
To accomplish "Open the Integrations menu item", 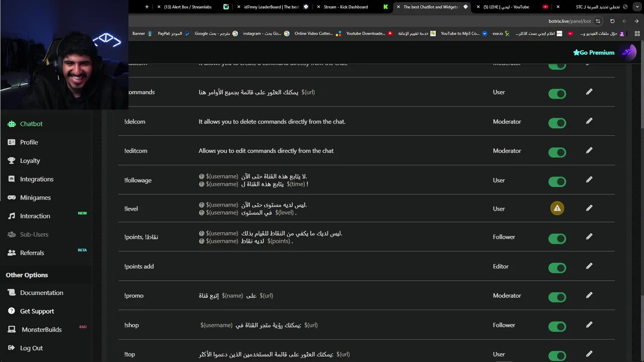I will coord(36,179).
